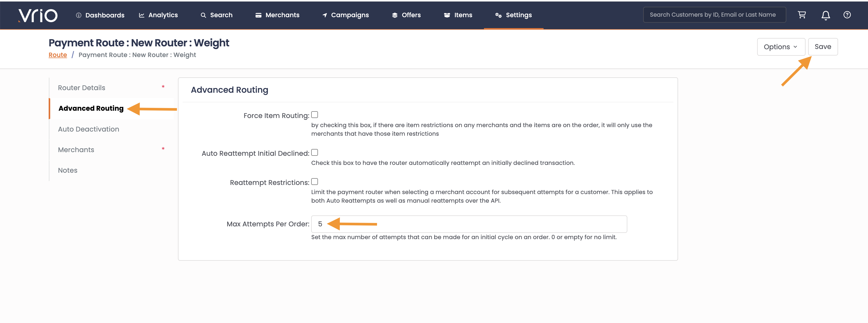Go to Merchants in the top navigation

[x=277, y=15]
